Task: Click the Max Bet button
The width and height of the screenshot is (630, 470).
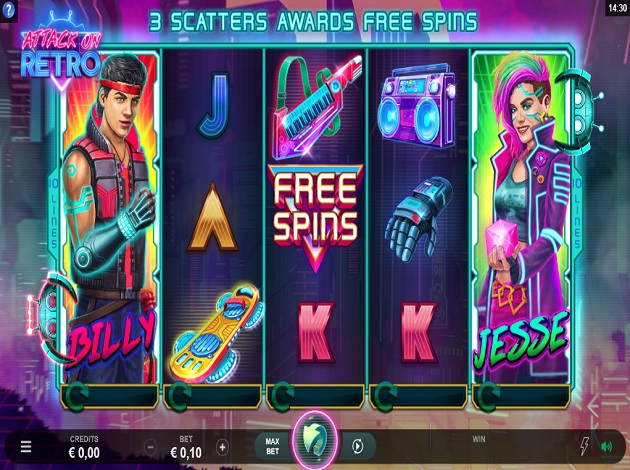Action: click(272, 446)
